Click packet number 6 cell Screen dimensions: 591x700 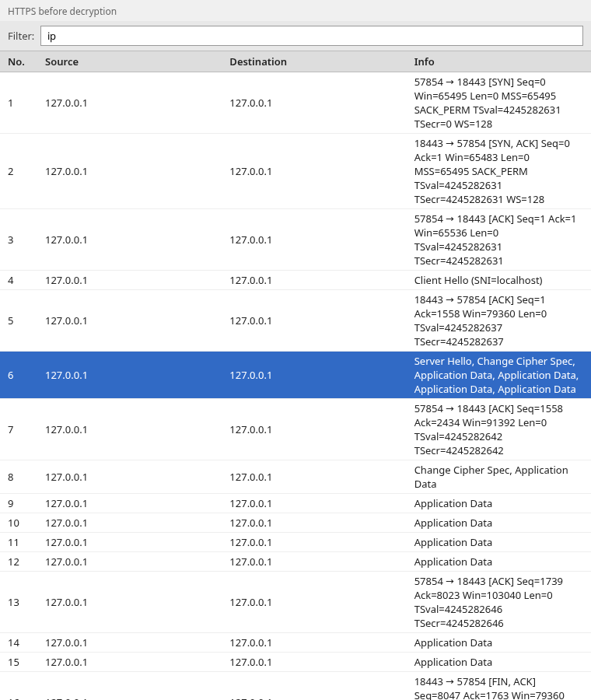pos(11,376)
